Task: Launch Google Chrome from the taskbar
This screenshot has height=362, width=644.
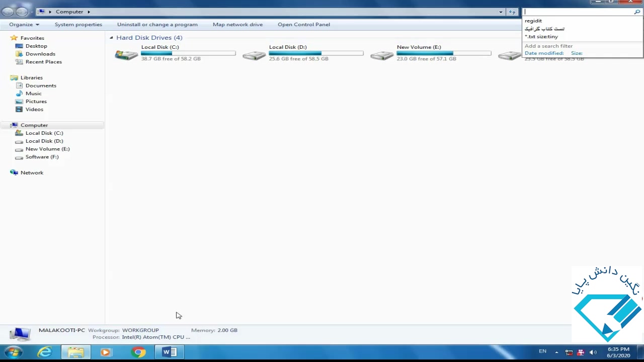Action: click(138, 352)
